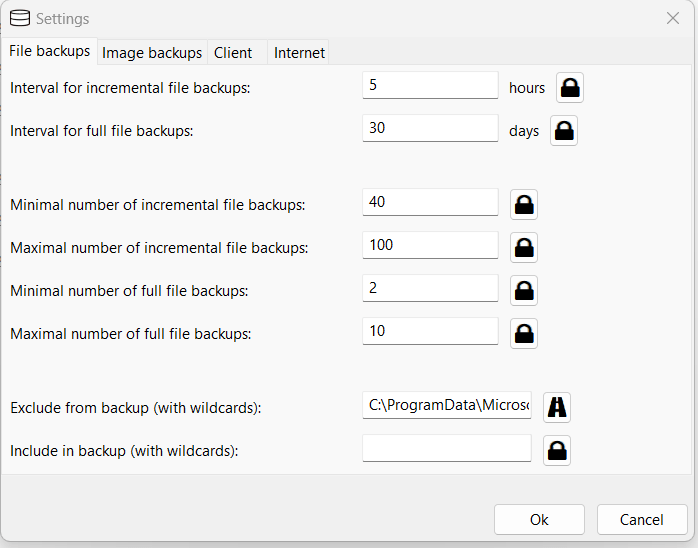Switch to the Image backups tab

pos(152,53)
